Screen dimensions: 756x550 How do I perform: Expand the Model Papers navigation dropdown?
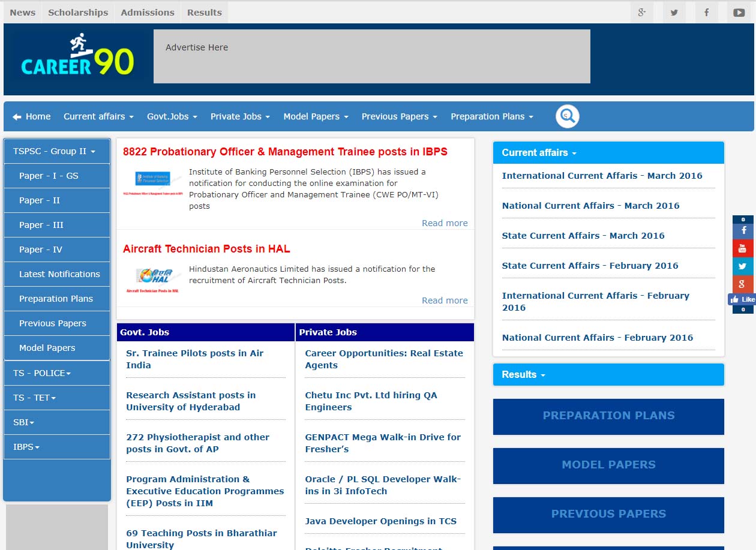316,116
